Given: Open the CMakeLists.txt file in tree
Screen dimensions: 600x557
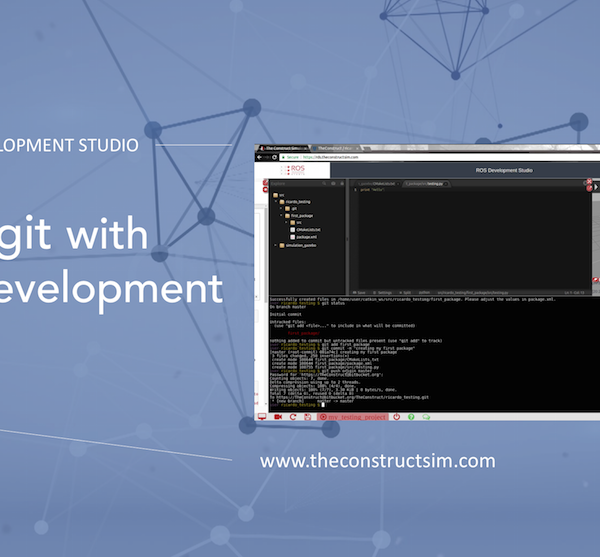Looking at the screenshot, I should pyautogui.click(x=305, y=230).
